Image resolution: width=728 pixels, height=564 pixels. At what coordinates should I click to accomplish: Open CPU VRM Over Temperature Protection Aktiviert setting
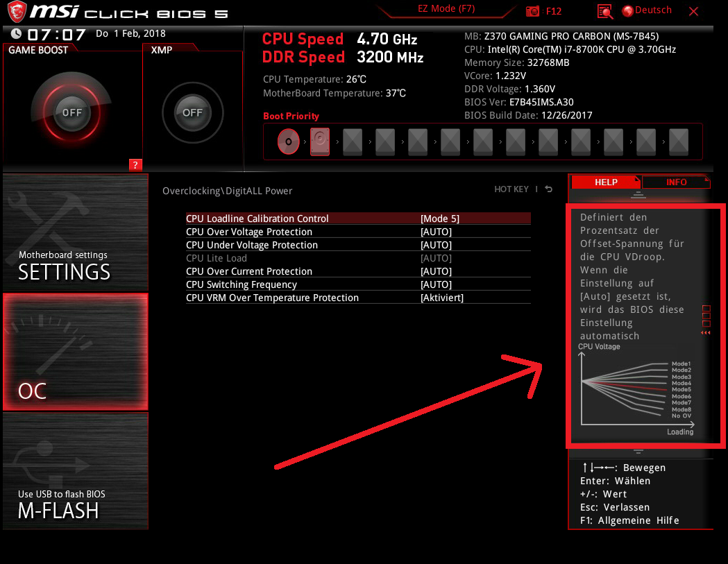pyautogui.click(x=442, y=298)
